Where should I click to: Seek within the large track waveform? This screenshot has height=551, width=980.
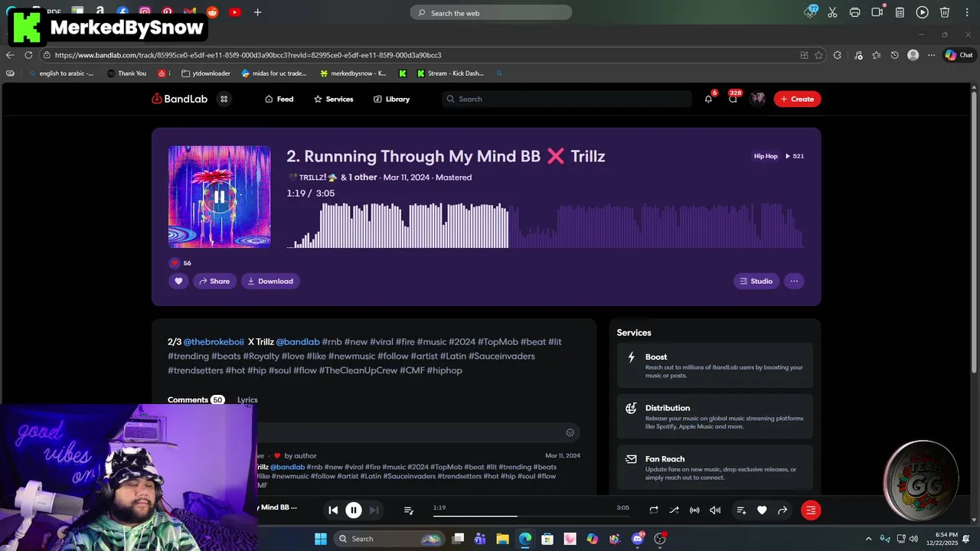click(545, 225)
